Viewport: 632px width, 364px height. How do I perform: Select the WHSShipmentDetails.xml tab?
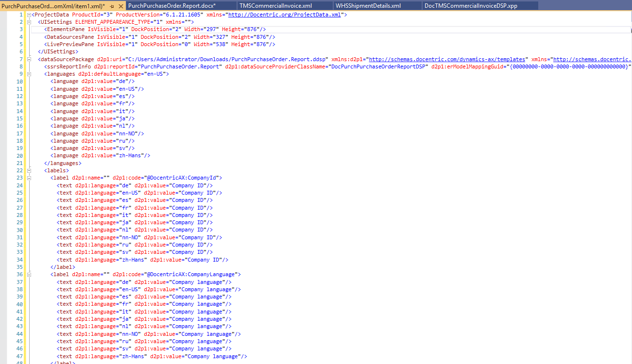pos(368,5)
